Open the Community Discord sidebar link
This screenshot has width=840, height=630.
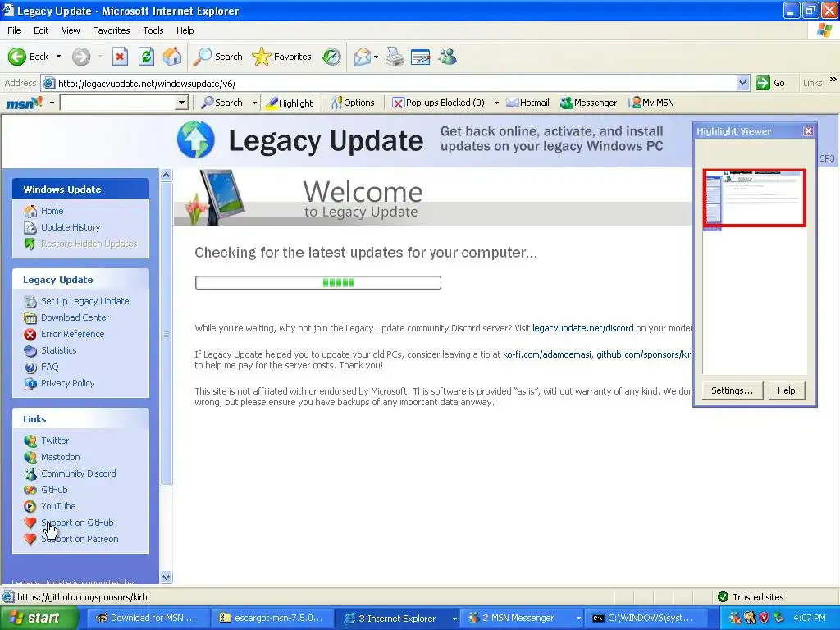tap(78, 473)
